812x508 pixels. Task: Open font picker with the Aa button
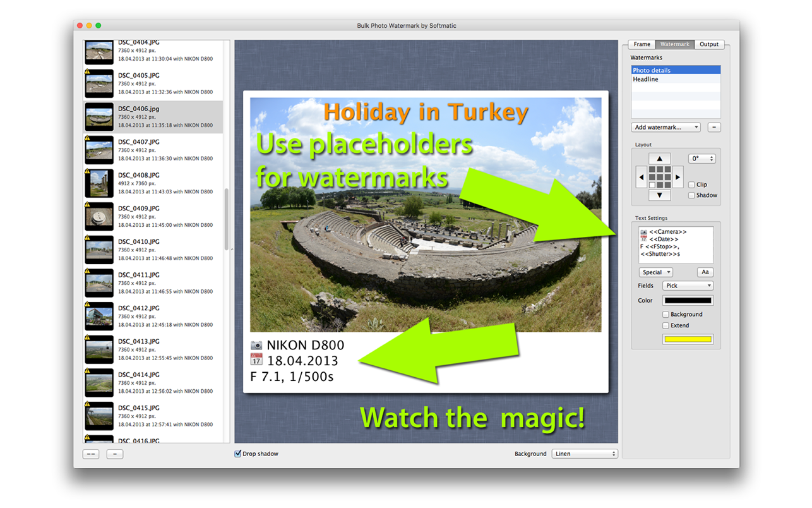705,272
